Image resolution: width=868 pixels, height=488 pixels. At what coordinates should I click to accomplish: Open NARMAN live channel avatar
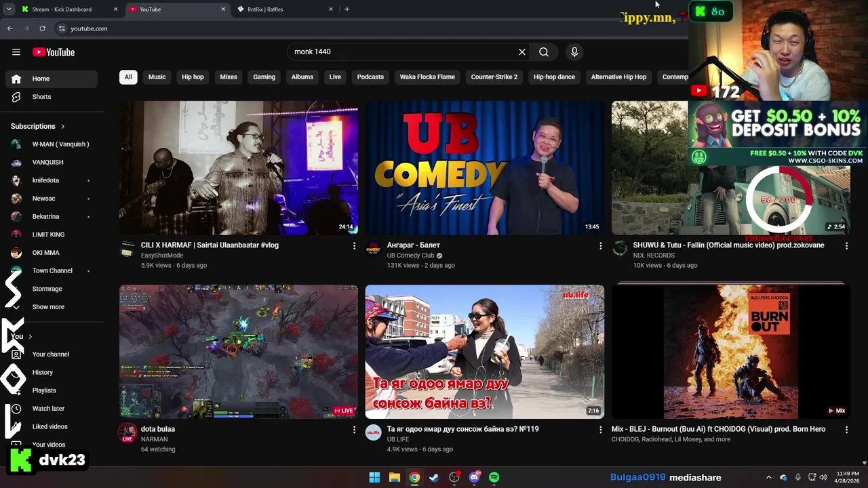(x=127, y=432)
